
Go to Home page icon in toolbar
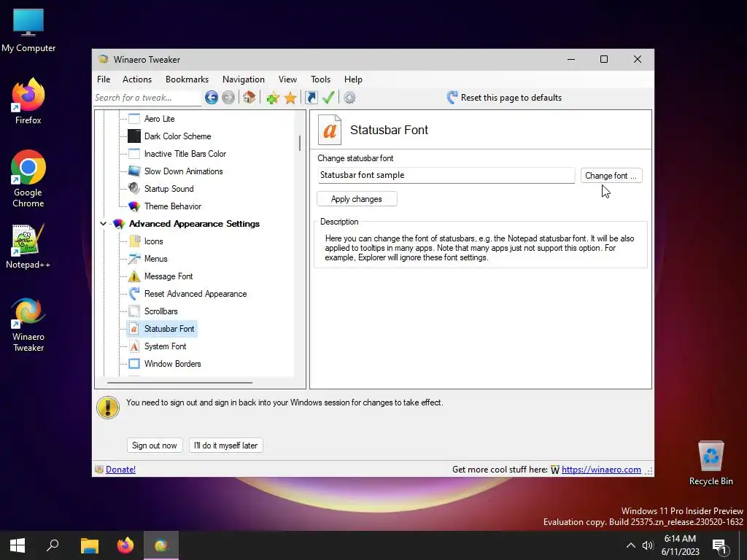[x=249, y=98]
